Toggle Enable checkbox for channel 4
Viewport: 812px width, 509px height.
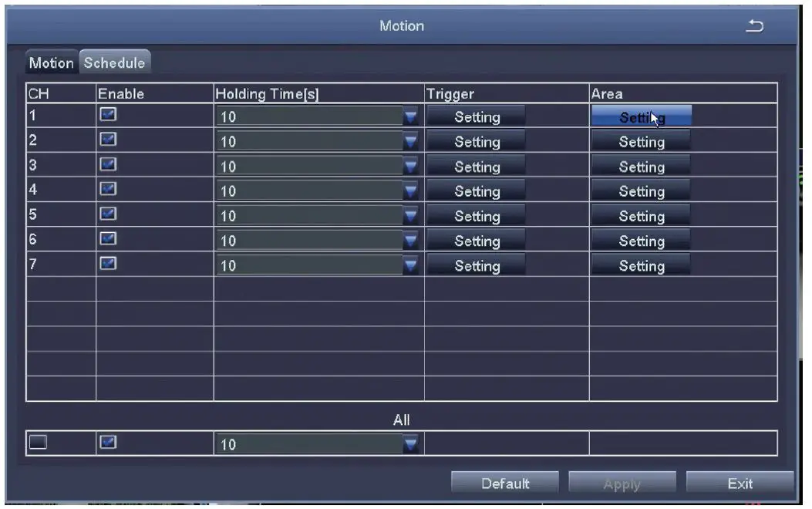point(108,188)
